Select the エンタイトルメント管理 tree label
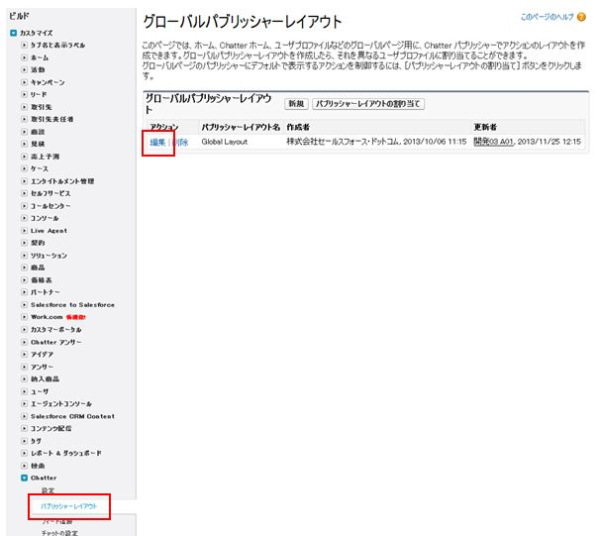Viewport: 600px width, 536px height. coord(62,181)
